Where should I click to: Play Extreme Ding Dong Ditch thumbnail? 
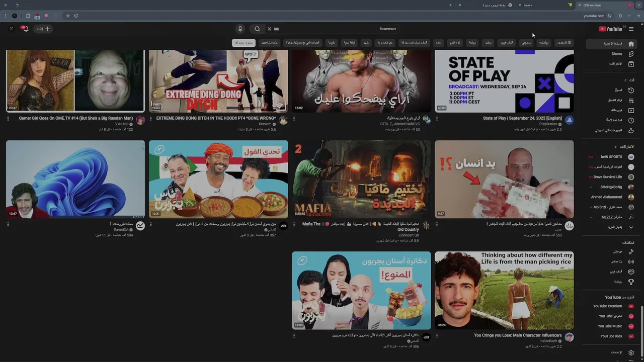click(x=218, y=80)
